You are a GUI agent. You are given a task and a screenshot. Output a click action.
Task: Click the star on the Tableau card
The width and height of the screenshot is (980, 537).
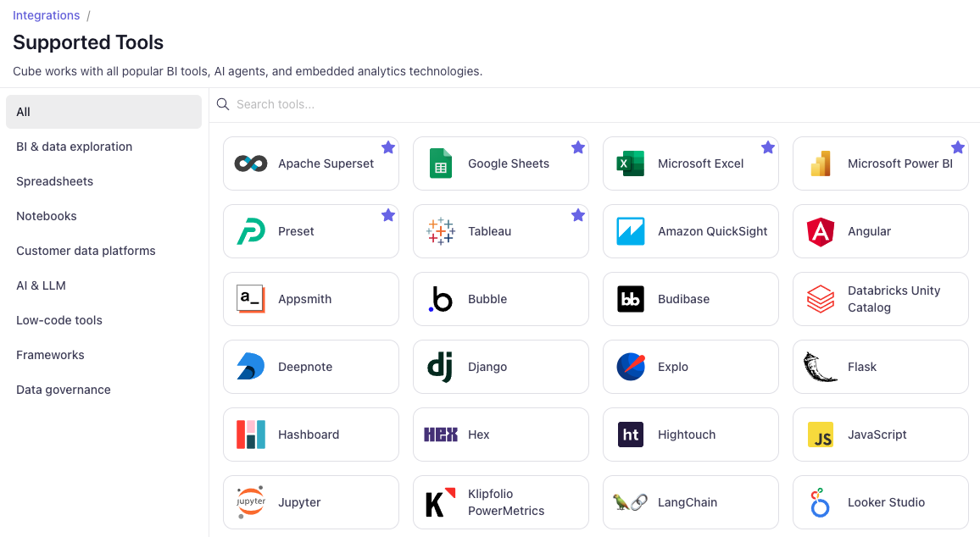click(x=578, y=215)
